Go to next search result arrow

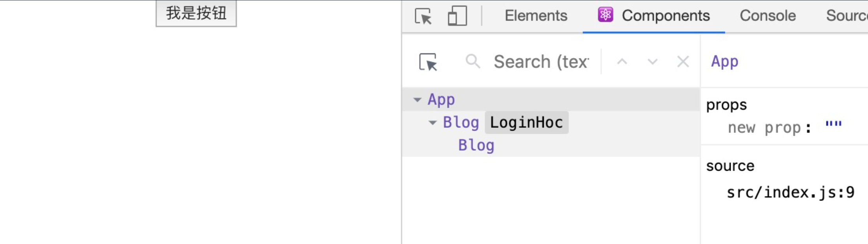(x=652, y=62)
